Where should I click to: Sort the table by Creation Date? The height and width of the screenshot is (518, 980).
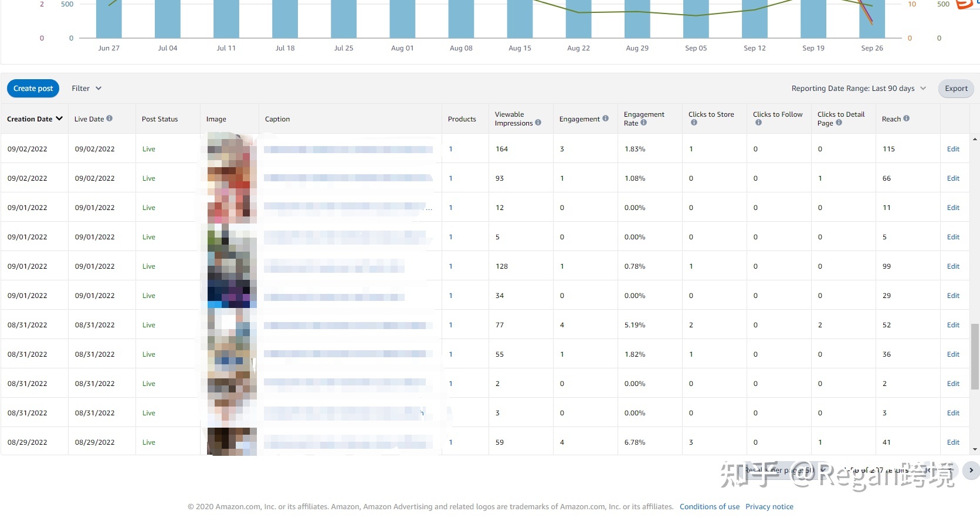tap(35, 119)
